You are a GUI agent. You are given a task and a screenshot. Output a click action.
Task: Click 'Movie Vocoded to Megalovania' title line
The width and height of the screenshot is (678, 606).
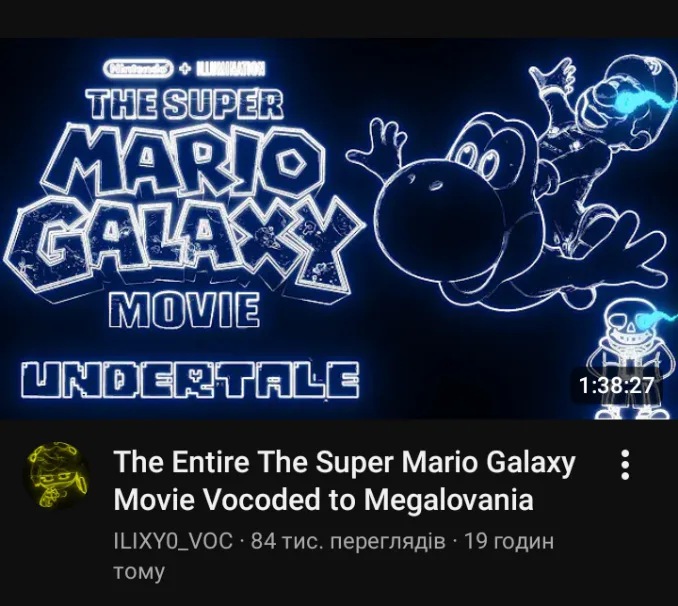click(323, 499)
